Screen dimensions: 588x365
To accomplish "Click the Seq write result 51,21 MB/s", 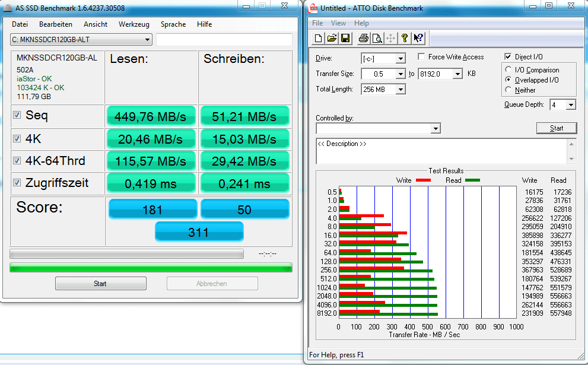I will coord(244,116).
